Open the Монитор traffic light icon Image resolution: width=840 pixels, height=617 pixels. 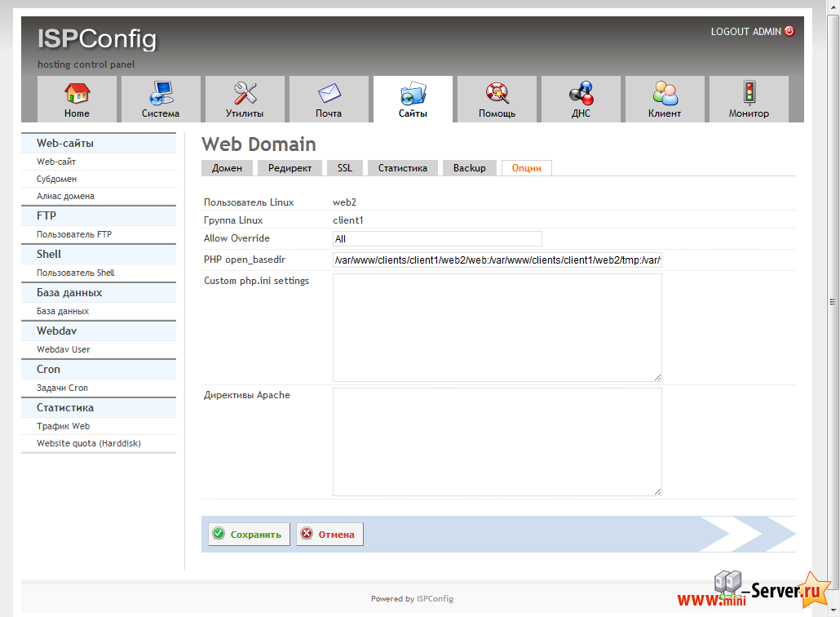coord(749,92)
